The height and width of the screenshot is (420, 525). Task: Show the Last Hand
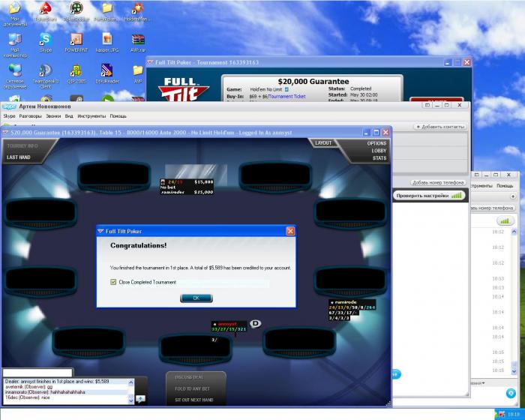tap(19, 157)
